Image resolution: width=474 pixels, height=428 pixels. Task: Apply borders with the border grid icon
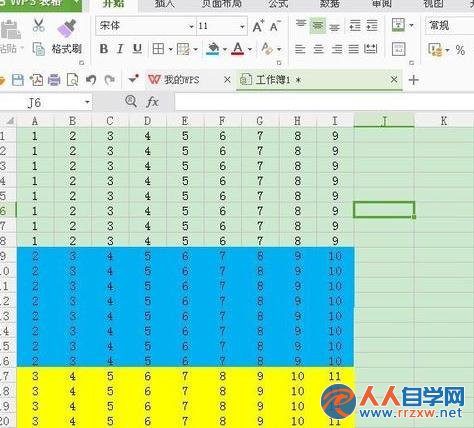pos(158,49)
